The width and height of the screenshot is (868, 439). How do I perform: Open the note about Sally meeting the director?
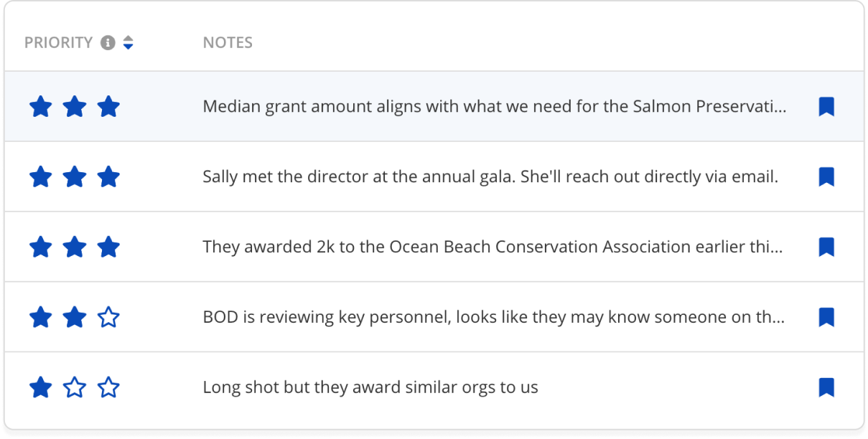(490, 177)
